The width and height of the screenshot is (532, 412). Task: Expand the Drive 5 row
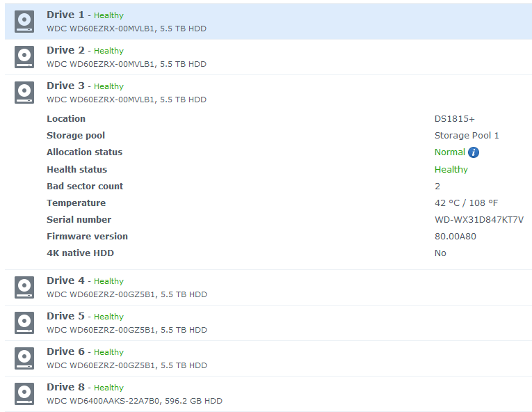point(268,323)
